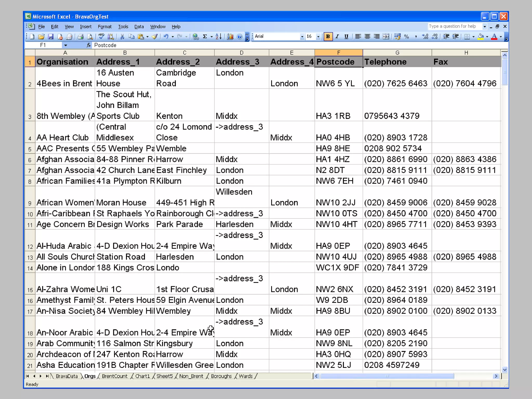The height and width of the screenshot is (399, 532).
Task: Sort ascending with A-Z icon
Action: pyautogui.click(x=218, y=37)
